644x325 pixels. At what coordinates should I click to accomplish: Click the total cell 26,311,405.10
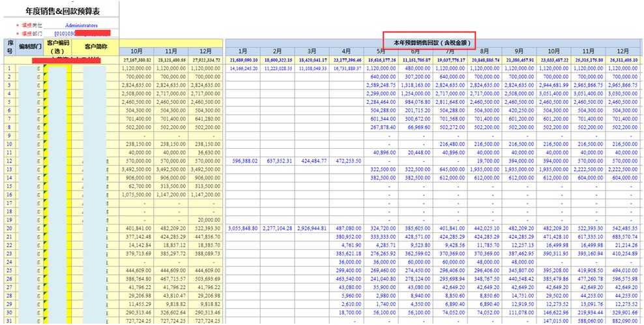click(x=622, y=60)
